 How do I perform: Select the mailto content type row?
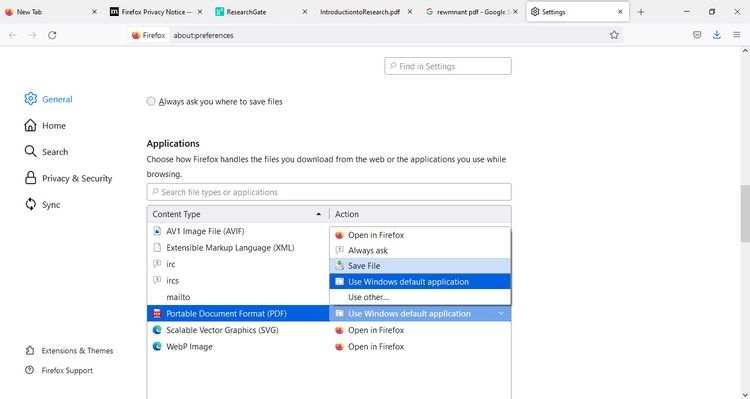coord(238,297)
